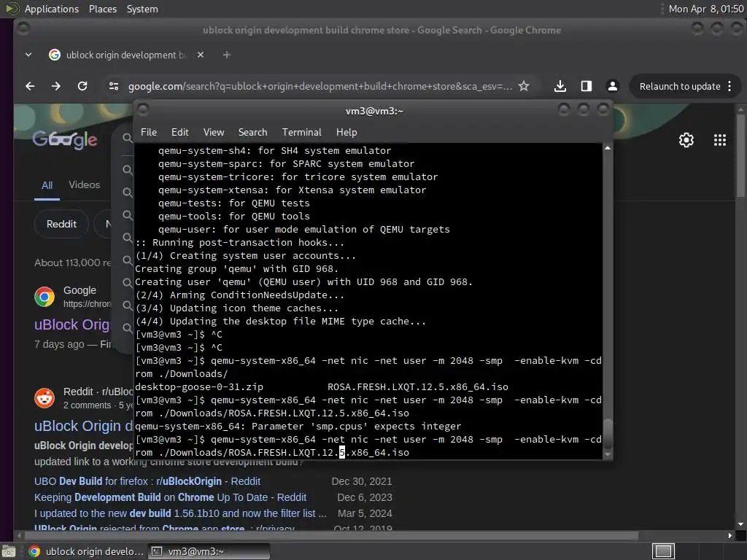
Task: Open the Terminal menu in terminal
Action: [301, 132]
